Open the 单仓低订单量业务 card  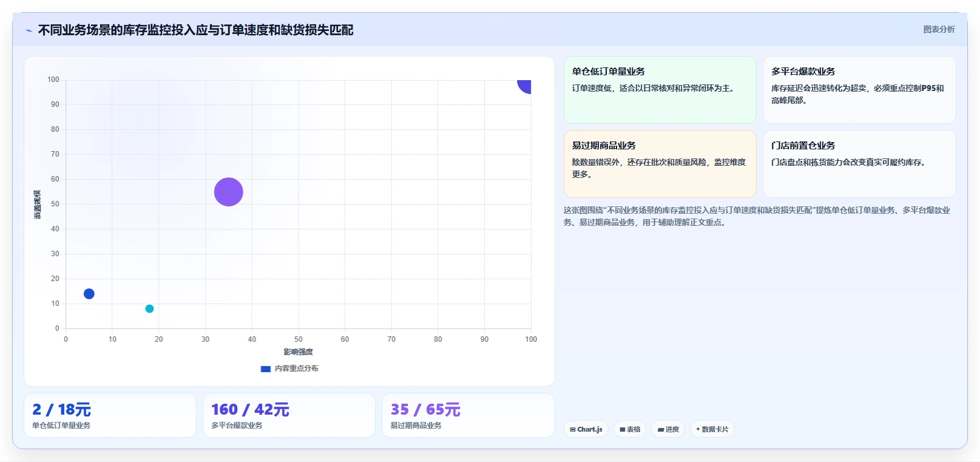660,90
